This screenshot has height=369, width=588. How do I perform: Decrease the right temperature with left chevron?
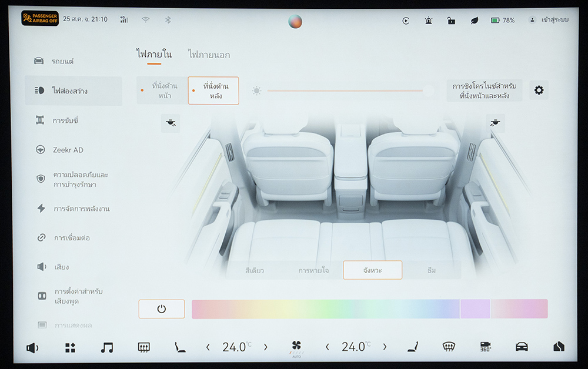(328, 347)
